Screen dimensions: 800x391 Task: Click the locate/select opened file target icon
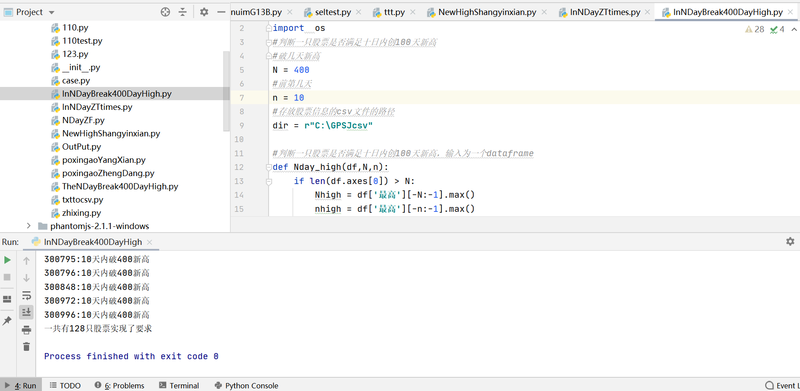point(165,12)
